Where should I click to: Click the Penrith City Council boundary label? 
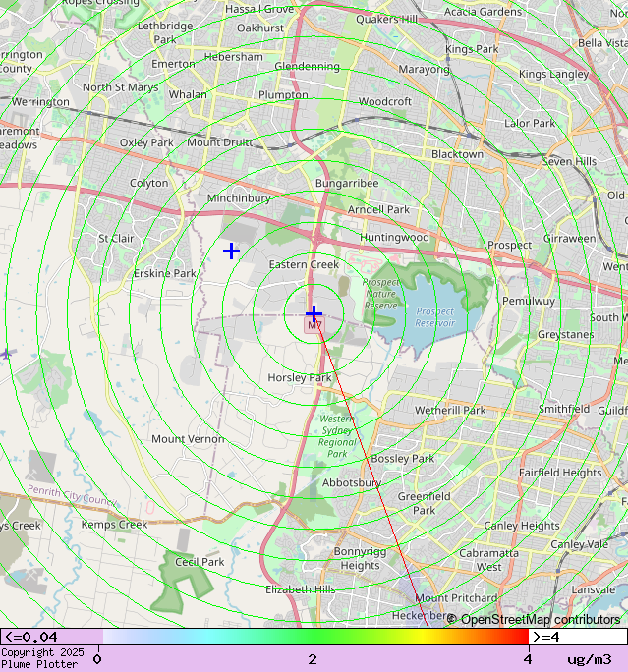pyautogui.click(x=73, y=495)
